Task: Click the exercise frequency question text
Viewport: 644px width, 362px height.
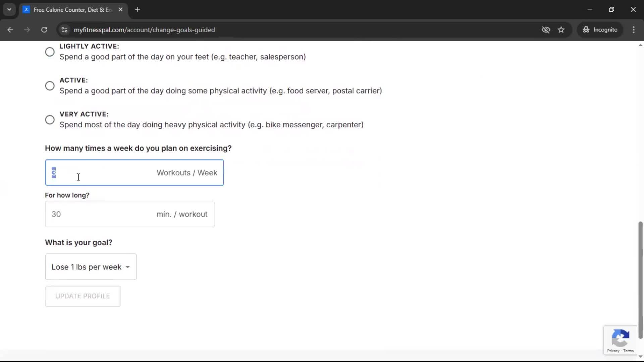Action: 138,148
